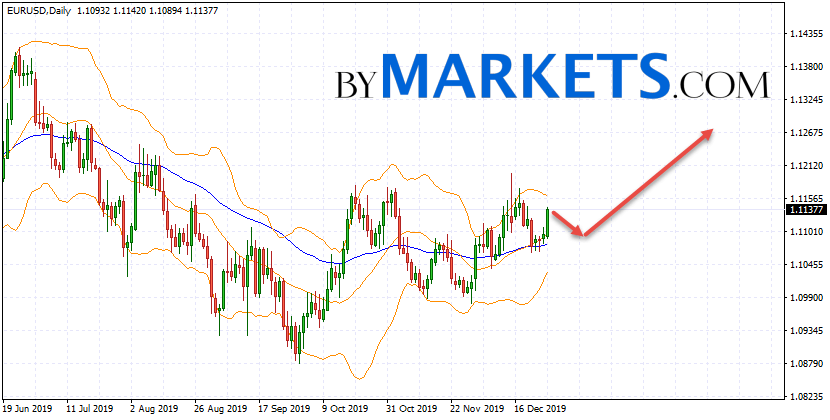Select the 19 Jun 2019 date label

29,409
